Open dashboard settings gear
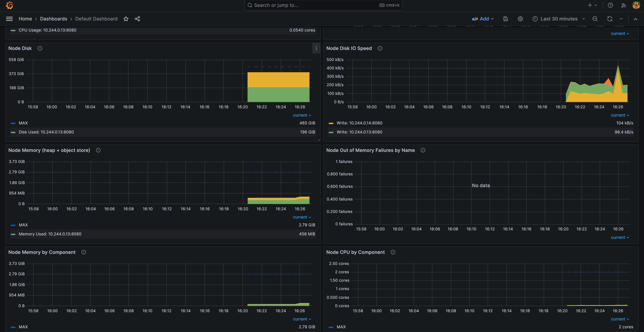 click(520, 19)
